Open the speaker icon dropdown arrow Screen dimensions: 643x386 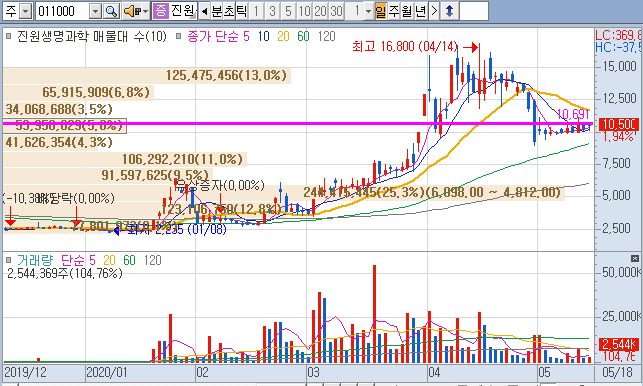146,11
